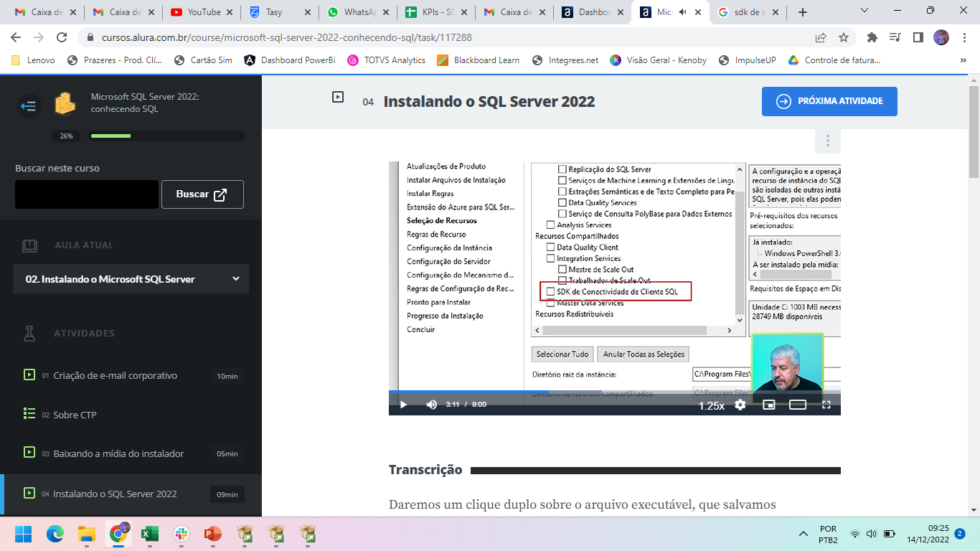Open a new browser tab
This screenshot has height=551, width=980.
tap(803, 12)
